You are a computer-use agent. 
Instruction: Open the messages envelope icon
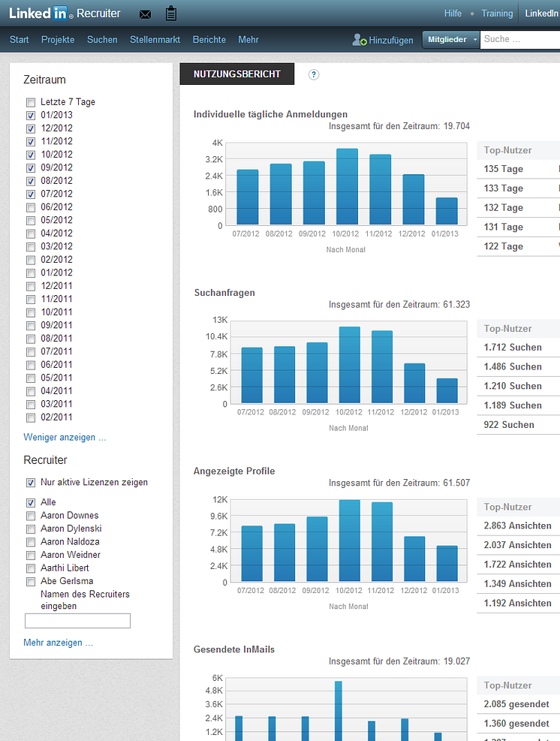pos(146,14)
